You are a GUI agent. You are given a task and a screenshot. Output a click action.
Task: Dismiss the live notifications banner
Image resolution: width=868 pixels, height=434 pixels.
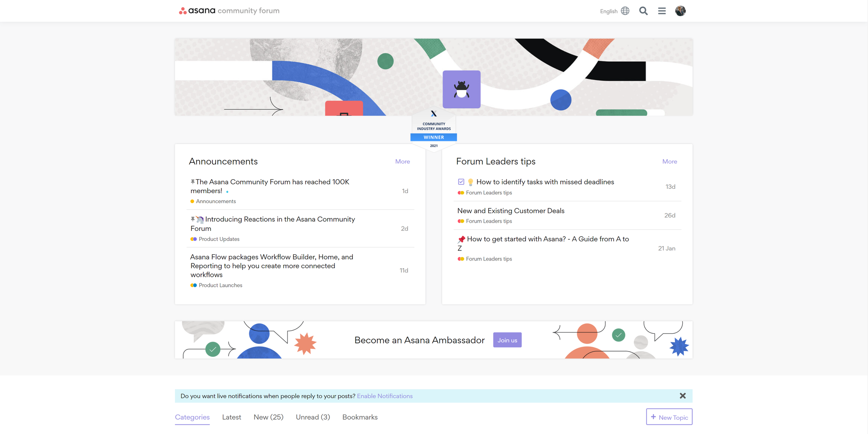[682, 396]
